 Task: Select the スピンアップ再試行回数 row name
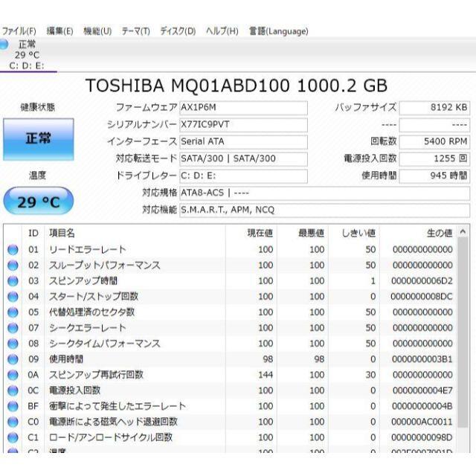pos(96,375)
